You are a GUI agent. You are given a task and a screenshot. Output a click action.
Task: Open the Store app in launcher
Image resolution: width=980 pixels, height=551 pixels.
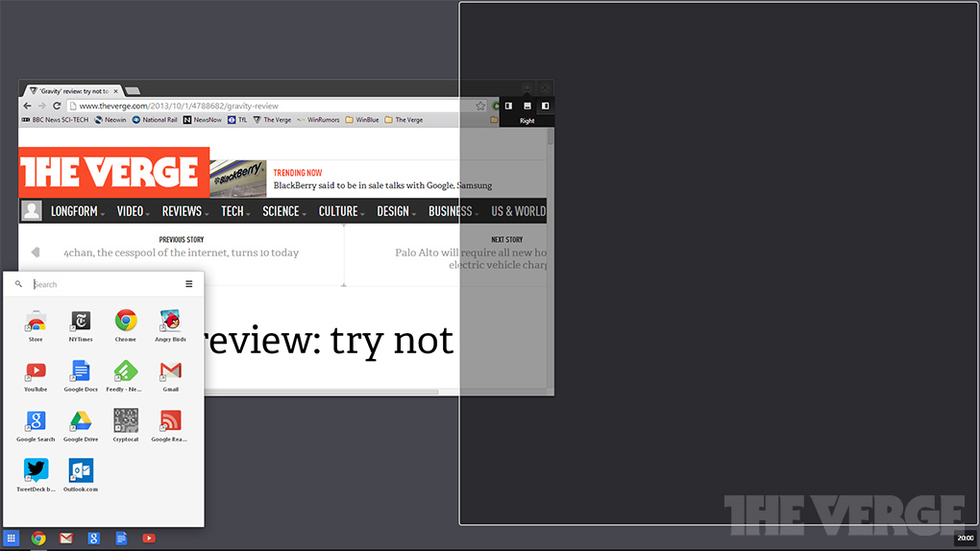[x=36, y=325]
